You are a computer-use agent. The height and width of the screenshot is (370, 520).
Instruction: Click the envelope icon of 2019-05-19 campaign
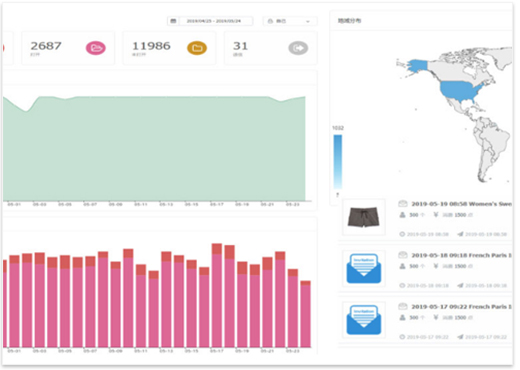403,204
